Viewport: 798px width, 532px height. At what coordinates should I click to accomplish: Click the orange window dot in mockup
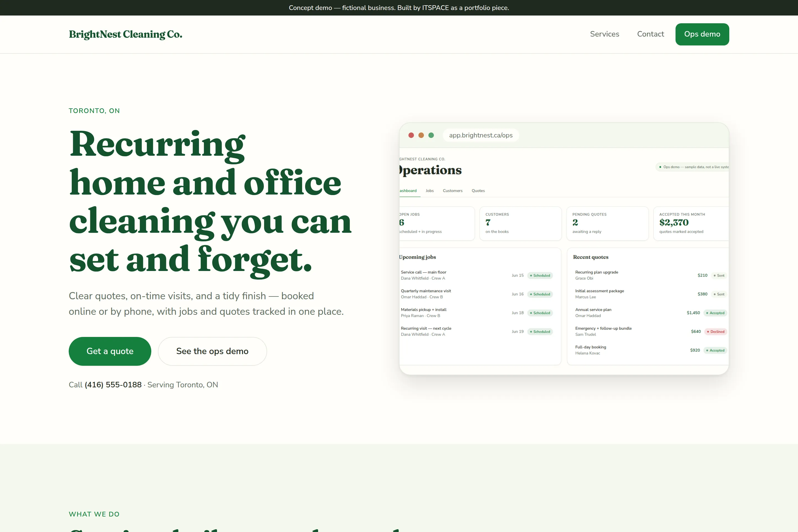pos(421,135)
